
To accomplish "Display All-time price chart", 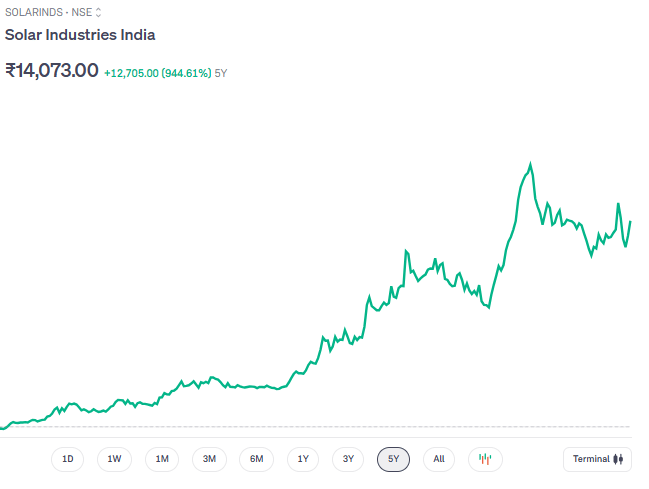I will click(439, 459).
